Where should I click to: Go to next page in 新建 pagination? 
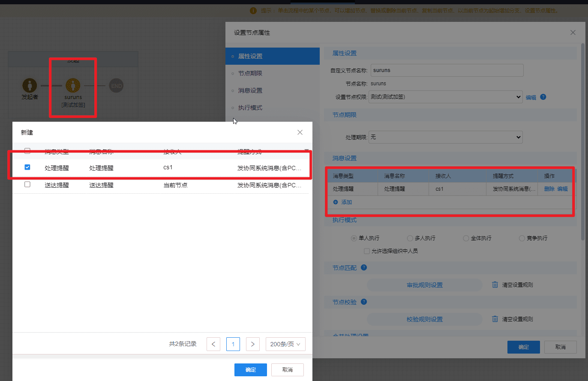253,344
